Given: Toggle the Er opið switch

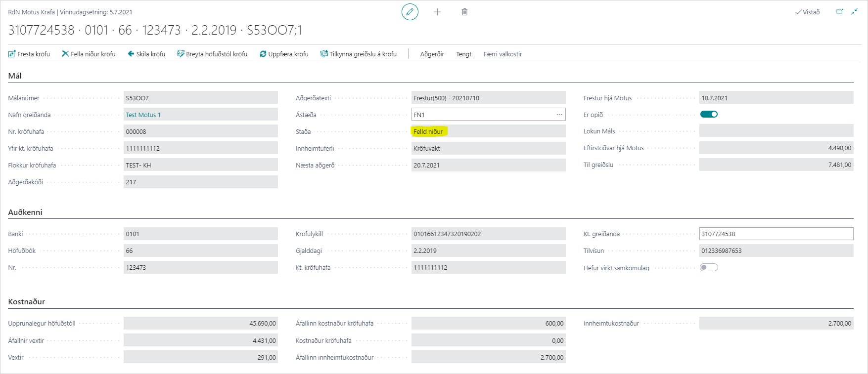Looking at the screenshot, I should point(709,114).
